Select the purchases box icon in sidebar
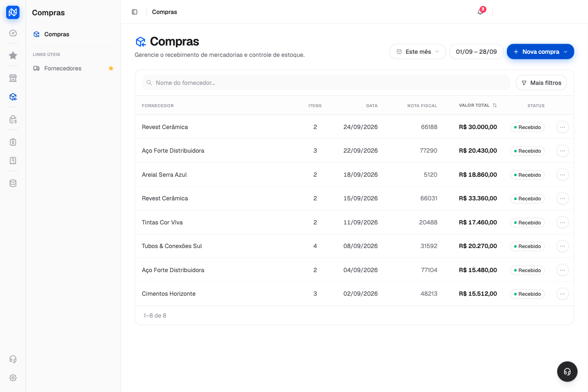Viewport: 588px width, 392px height. (x=13, y=97)
